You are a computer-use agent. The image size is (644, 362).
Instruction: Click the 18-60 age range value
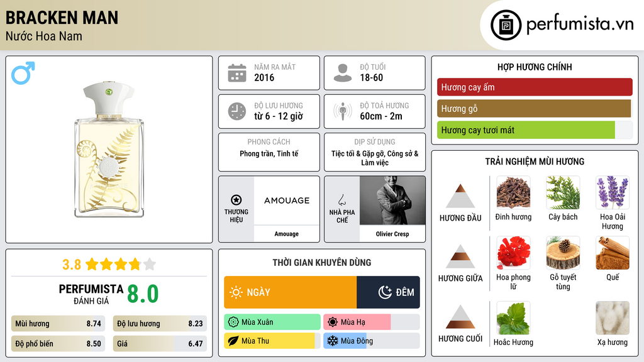point(371,77)
